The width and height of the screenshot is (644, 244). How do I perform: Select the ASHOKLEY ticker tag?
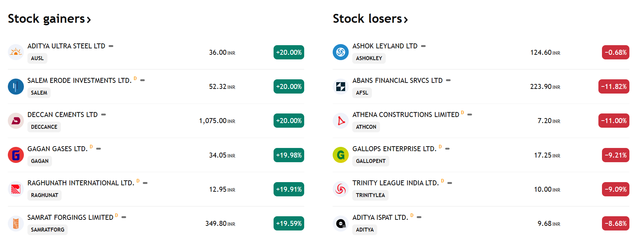coord(369,58)
